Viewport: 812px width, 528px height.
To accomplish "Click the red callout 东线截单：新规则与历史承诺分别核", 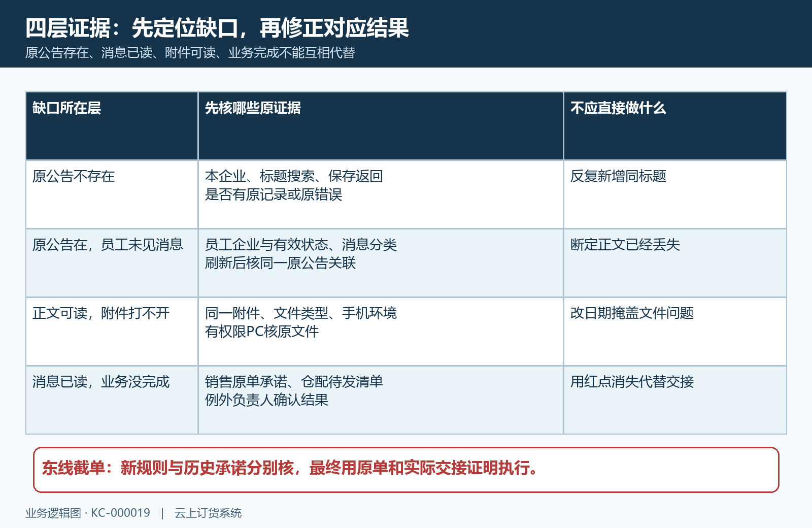I will (x=406, y=470).
